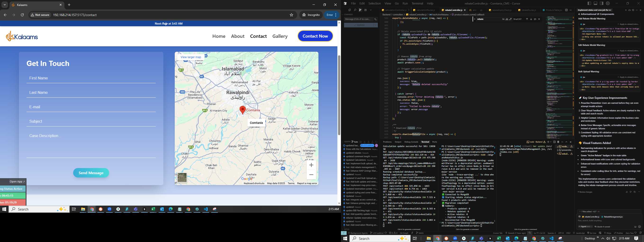Click the commit message input box
Image resolution: width=644 pixels, height=242 pixels.
coord(359,19)
